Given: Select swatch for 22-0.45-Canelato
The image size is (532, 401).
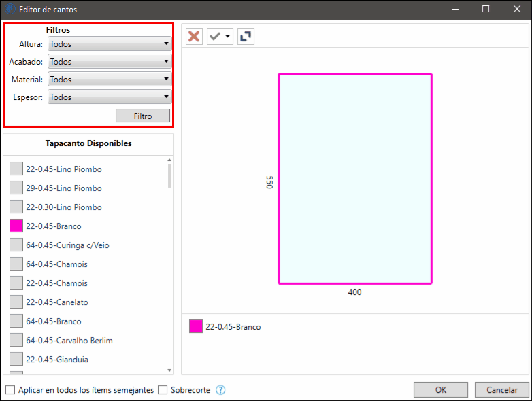Looking at the screenshot, I should [x=16, y=301].
